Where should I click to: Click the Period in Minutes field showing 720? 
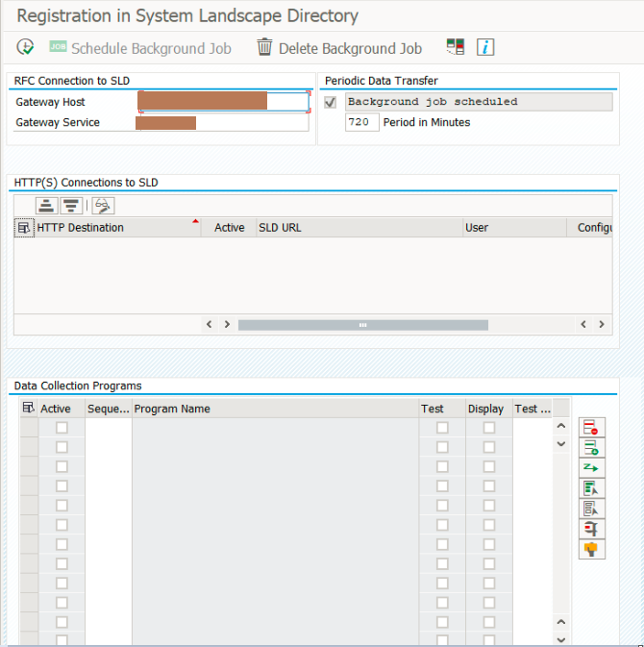pos(361,122)
